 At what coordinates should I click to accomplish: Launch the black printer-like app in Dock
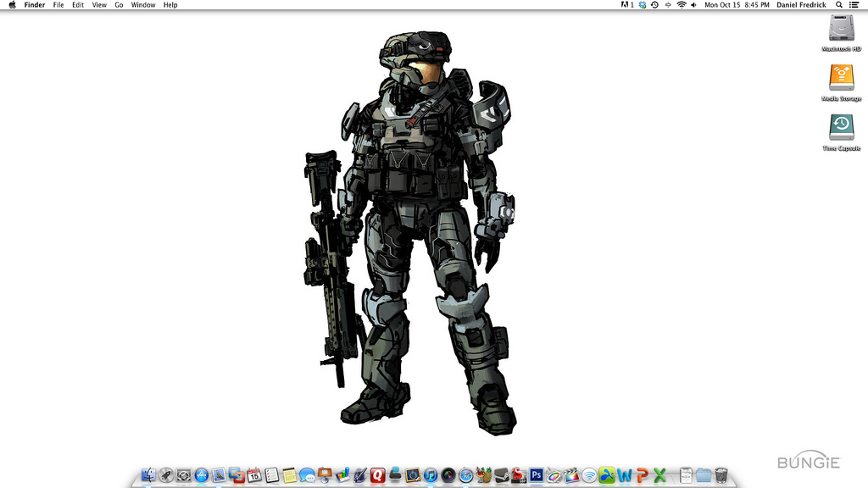point(395,474)
